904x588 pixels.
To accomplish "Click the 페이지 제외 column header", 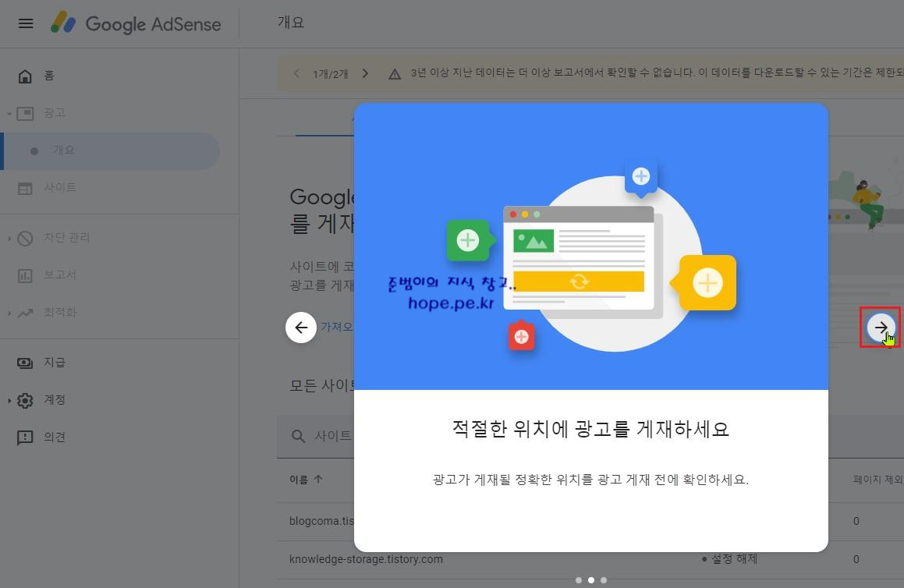I will [877, 480].
